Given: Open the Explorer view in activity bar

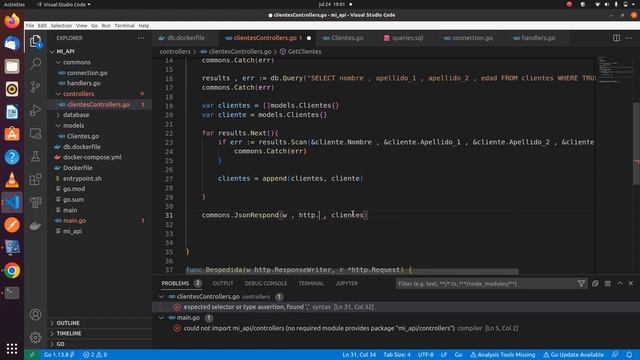Looking at the screenshot, I should tap(36, 41).
